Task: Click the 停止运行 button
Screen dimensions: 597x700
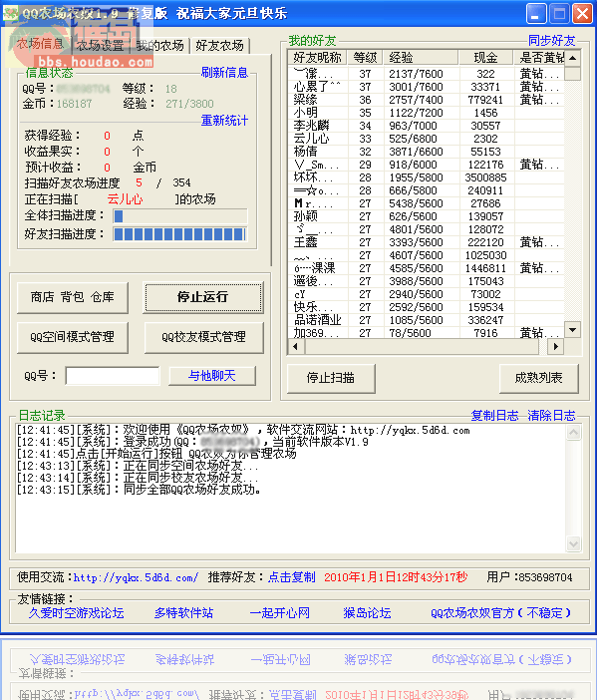Action: 203,297
